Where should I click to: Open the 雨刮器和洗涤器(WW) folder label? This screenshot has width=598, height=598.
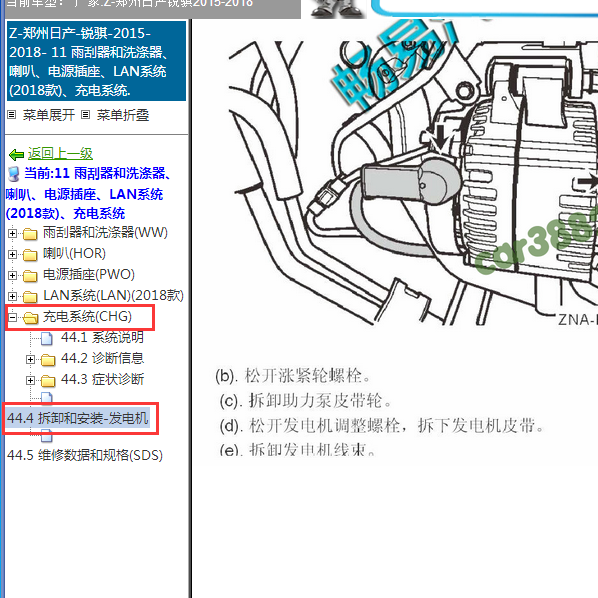tap(105, 232)
